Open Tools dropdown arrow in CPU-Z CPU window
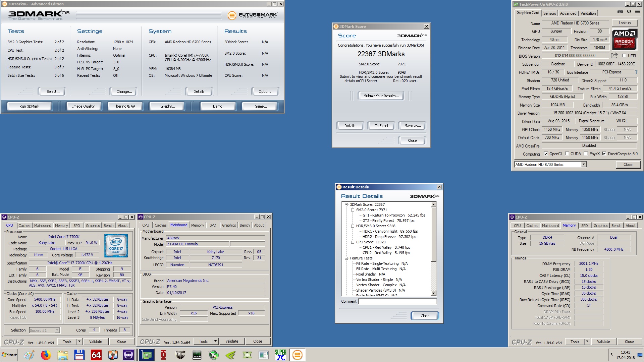The width and height of the screenshot is (644, 362). pos(79,342)
